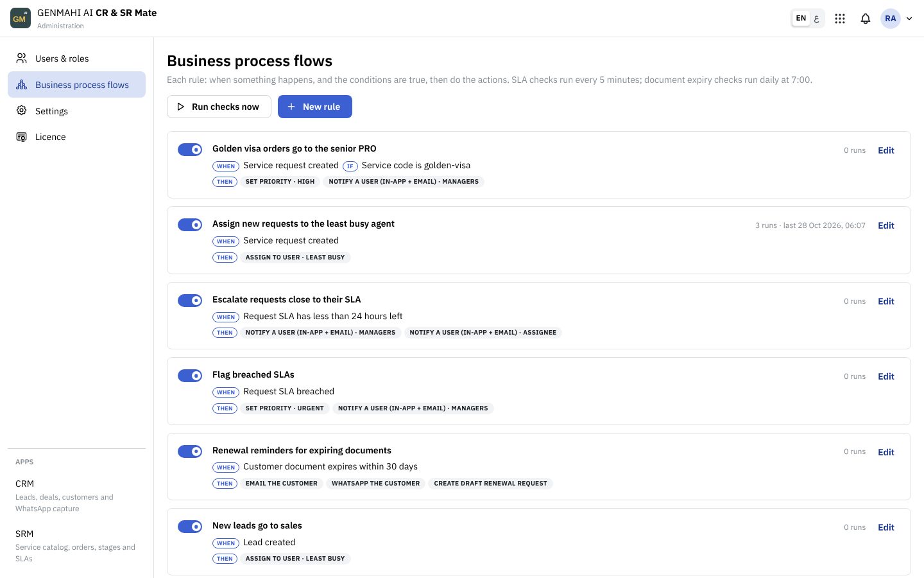Click the Settings gear icon in sidebar
The width and height of the screenshot is (924, 578).
(22, 110)
